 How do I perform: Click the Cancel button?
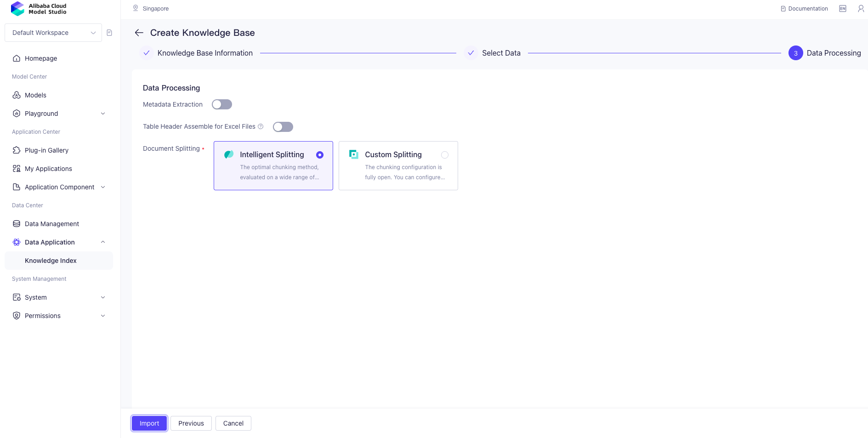tap(233, 423)
